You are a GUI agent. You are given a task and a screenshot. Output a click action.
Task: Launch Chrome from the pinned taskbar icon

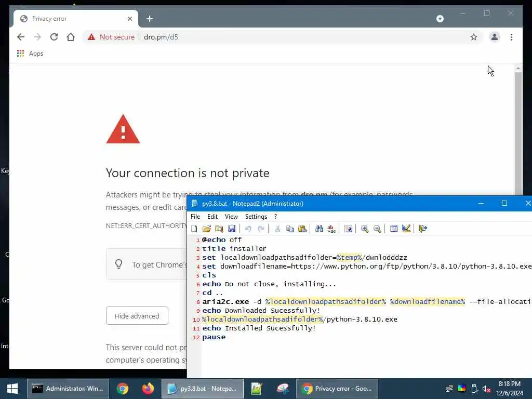[123, 389]
